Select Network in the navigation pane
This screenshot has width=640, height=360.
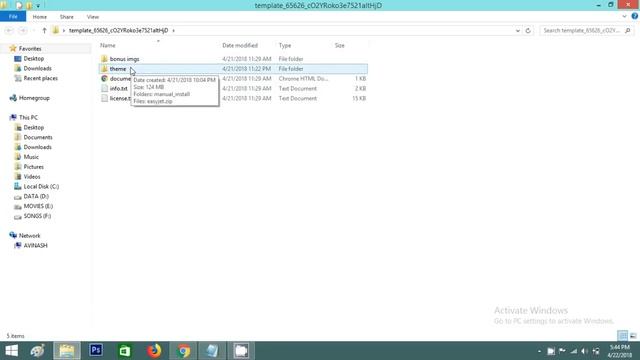point(29,236)
